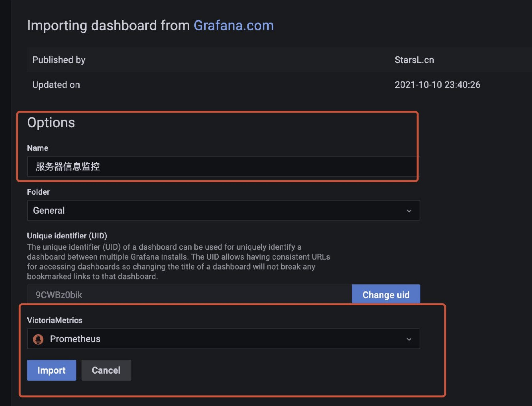Click the Prometheus dropdown chevron arrow
Viewport: 532px width, 406px height.
point(409,339)
